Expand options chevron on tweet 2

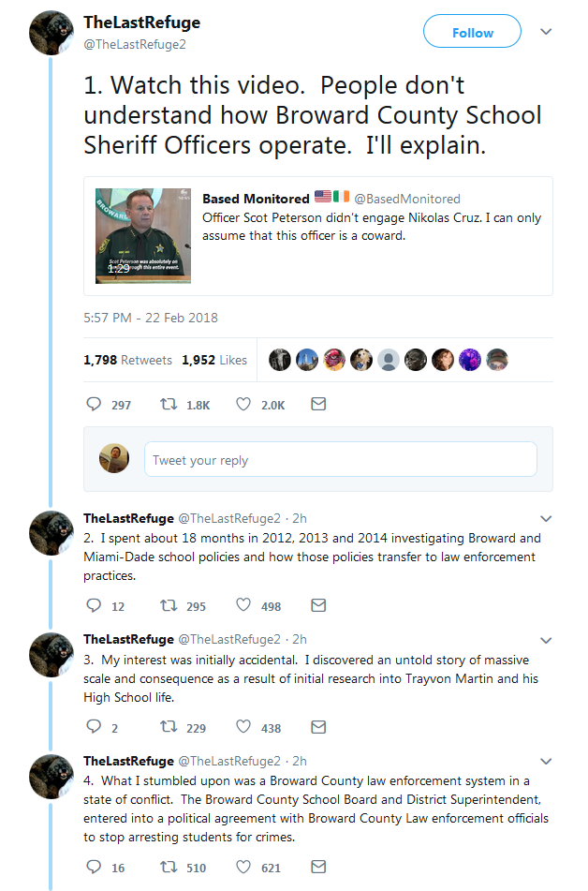pyautogui.click(x=546, y=518)
